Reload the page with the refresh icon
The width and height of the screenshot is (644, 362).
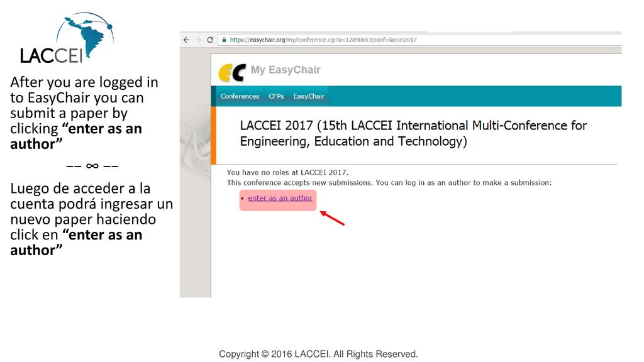(x=210, y=40)
